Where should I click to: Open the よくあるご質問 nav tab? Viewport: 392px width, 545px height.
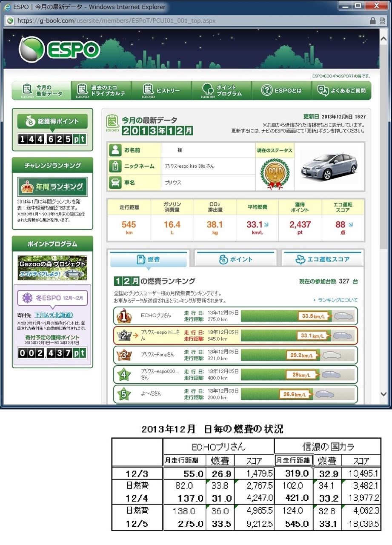341,91
